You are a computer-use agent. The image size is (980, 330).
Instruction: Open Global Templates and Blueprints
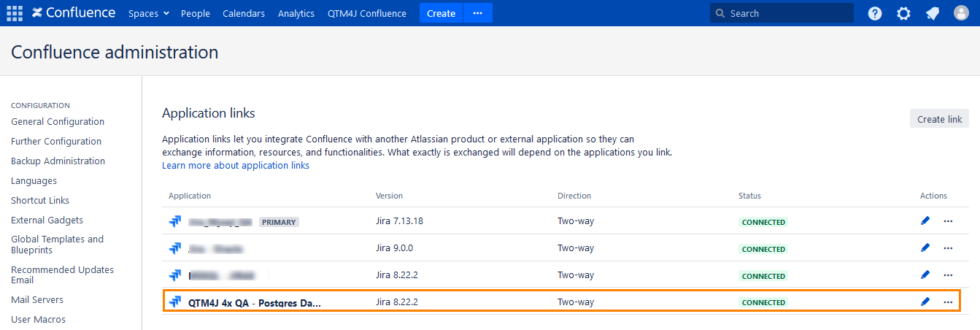point(57,245)
